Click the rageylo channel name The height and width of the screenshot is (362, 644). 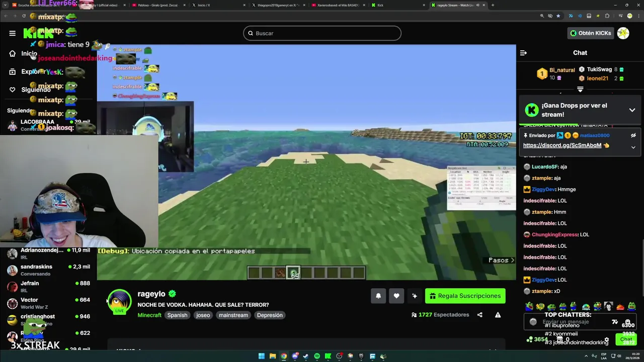(x=151, y=294)
